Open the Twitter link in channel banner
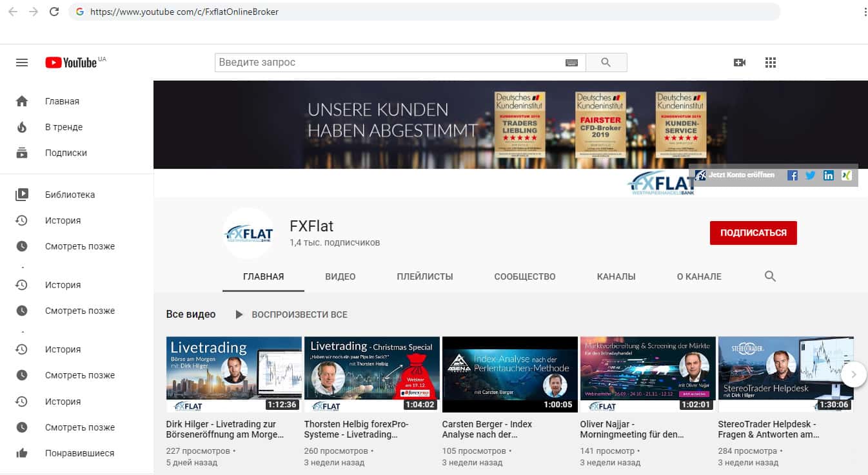 [811, 175]
